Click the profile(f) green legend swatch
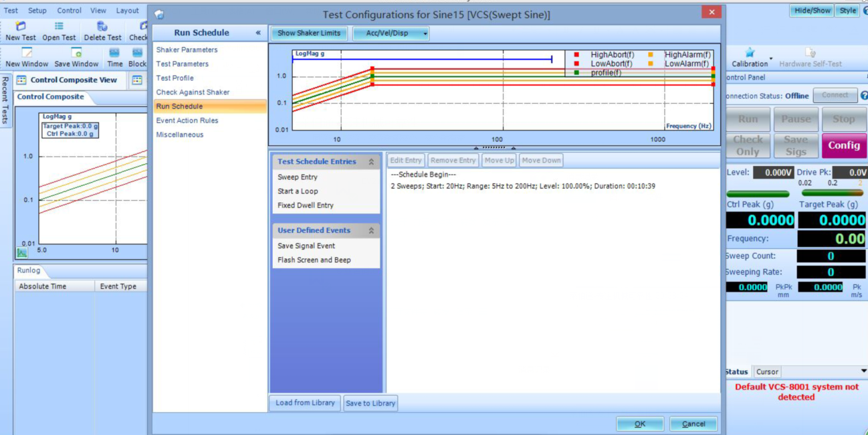Screen dimensions: 868x435 point(576,72)
